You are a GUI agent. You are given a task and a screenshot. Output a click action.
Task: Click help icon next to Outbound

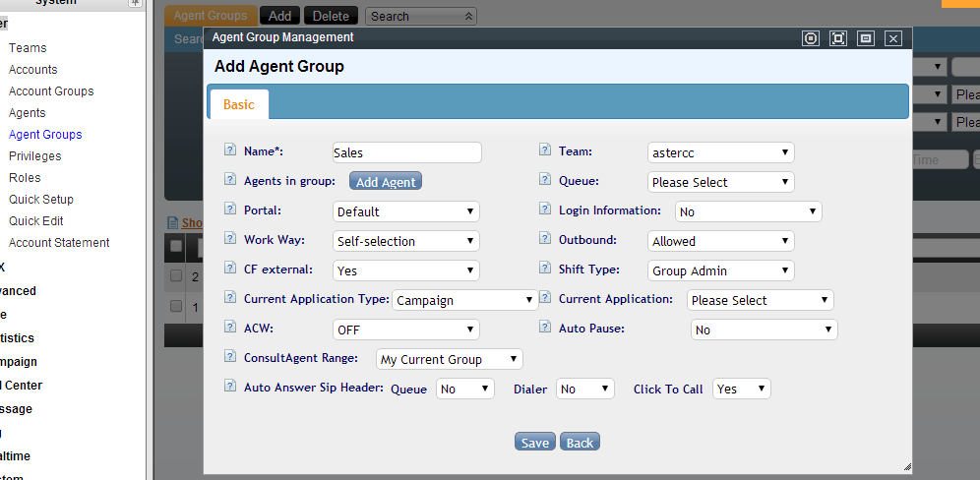tap(544, 239)
